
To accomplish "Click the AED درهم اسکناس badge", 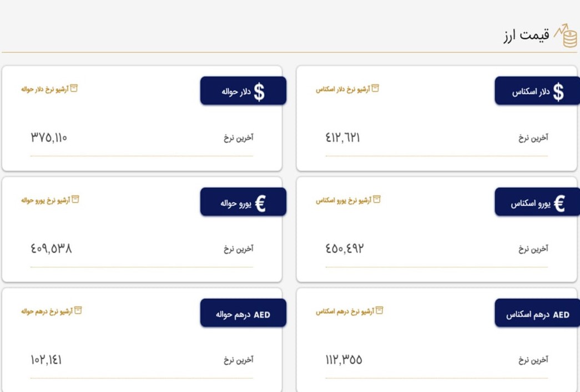I will click(537, 313).
